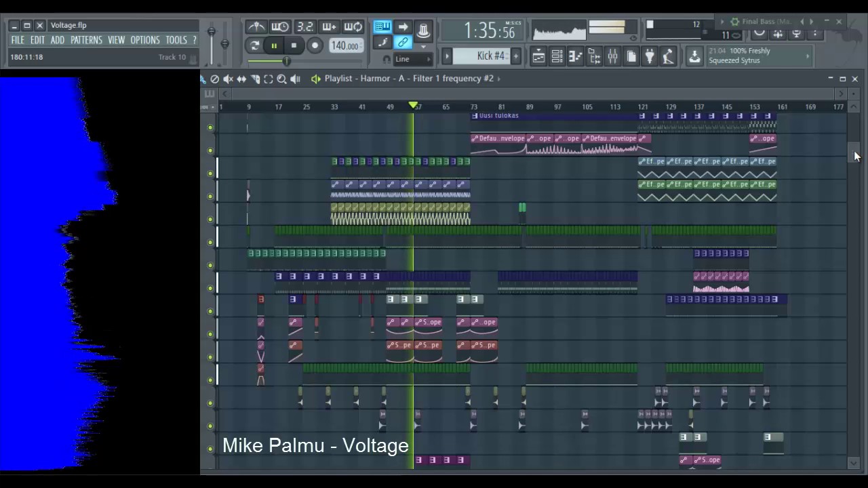This screenshot has height=488, width=868.
Task: Go to previous Final Bass preset
Action: coord(802,22)
